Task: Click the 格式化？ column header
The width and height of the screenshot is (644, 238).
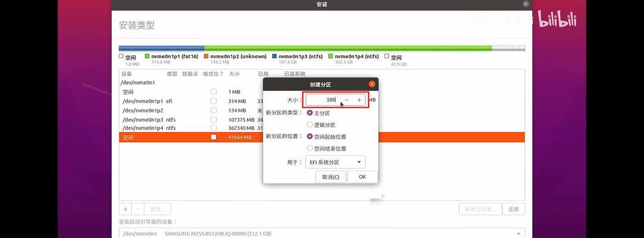Action: click(213, 74)
